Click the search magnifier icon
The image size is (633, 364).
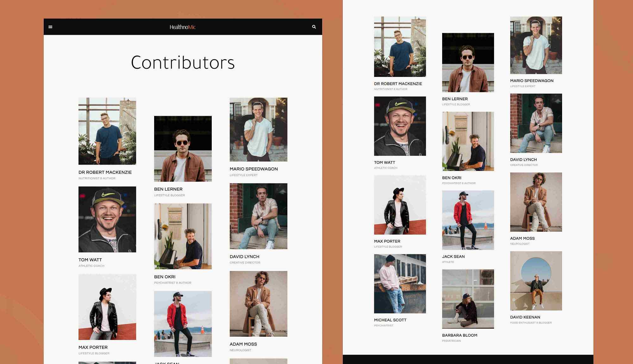[314, 27]
